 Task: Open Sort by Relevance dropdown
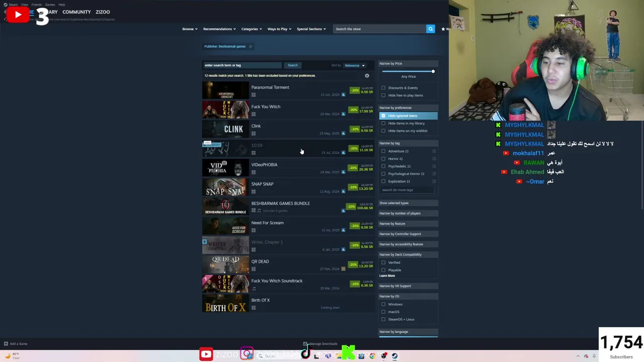[355, 65]
